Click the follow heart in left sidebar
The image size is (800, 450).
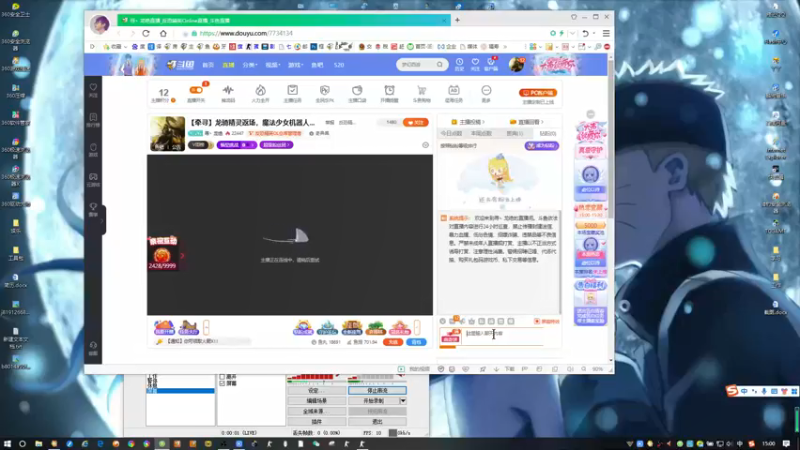(93, 90)
